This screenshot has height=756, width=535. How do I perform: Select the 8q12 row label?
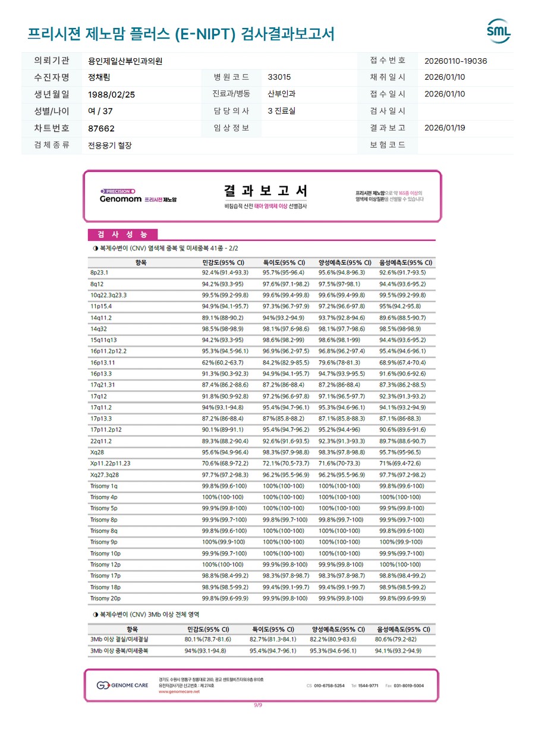click(97, 284)
